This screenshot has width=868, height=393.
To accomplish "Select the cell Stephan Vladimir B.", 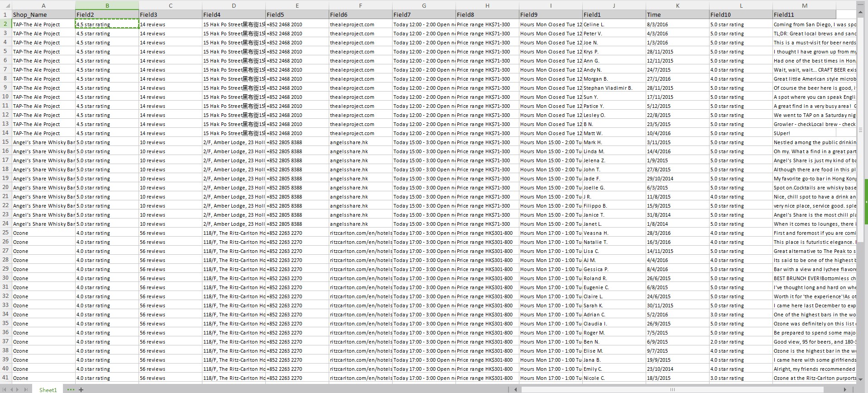I will click(614, 88).
